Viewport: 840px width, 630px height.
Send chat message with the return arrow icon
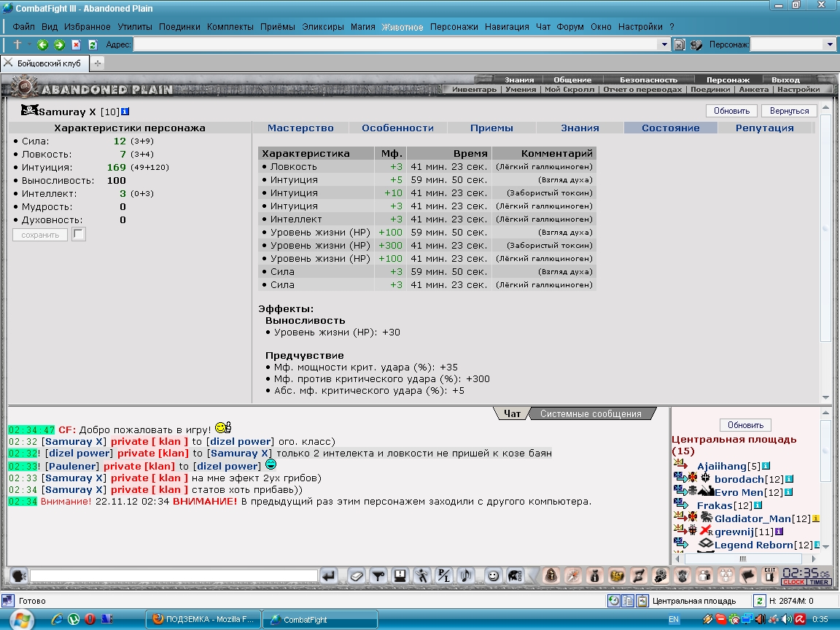coord(329,576)
